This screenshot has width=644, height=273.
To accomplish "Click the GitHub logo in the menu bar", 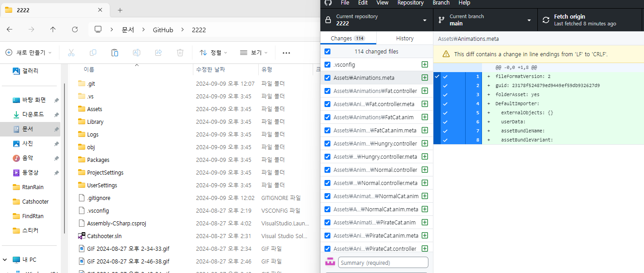I will click(328, 3).
